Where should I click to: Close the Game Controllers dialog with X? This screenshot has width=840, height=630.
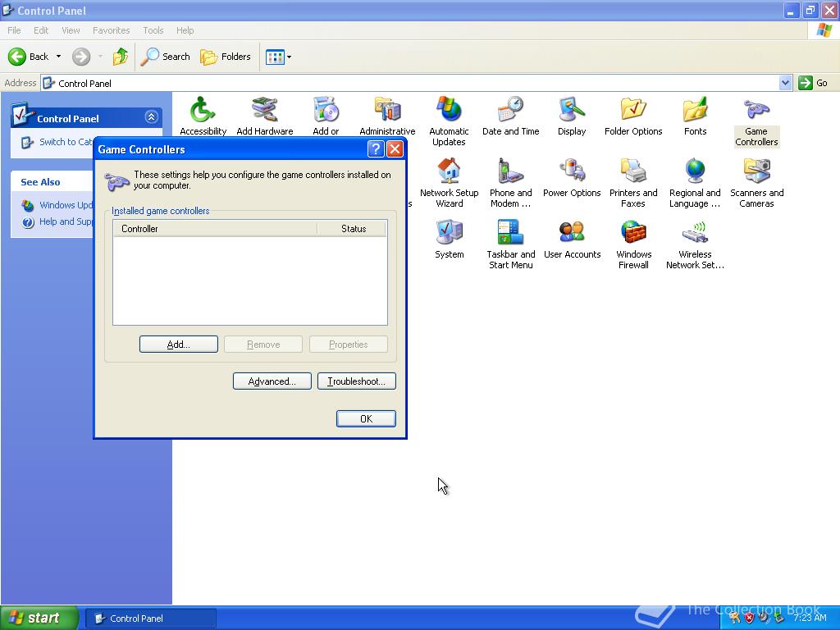tap(395, 149)
